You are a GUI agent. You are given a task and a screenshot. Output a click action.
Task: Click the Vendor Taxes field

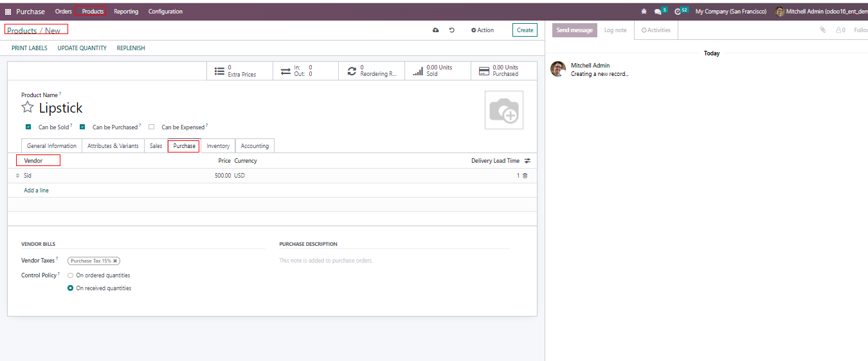[166, 261]
